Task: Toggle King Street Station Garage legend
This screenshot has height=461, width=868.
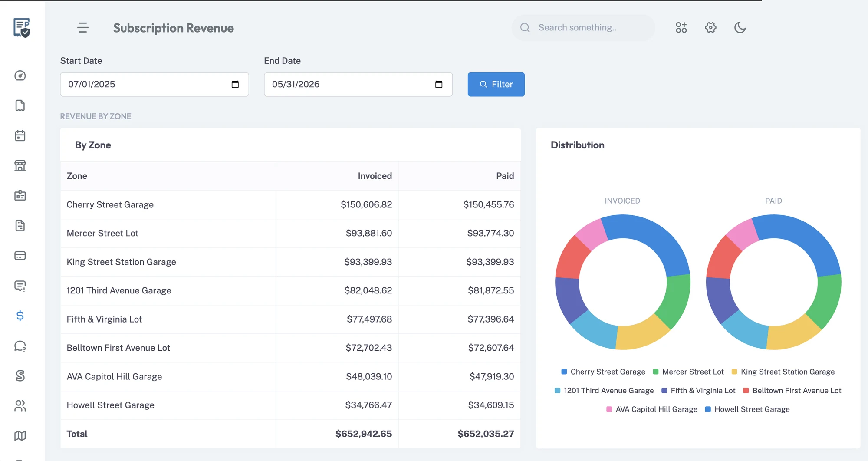Action: tap(783, 372)
